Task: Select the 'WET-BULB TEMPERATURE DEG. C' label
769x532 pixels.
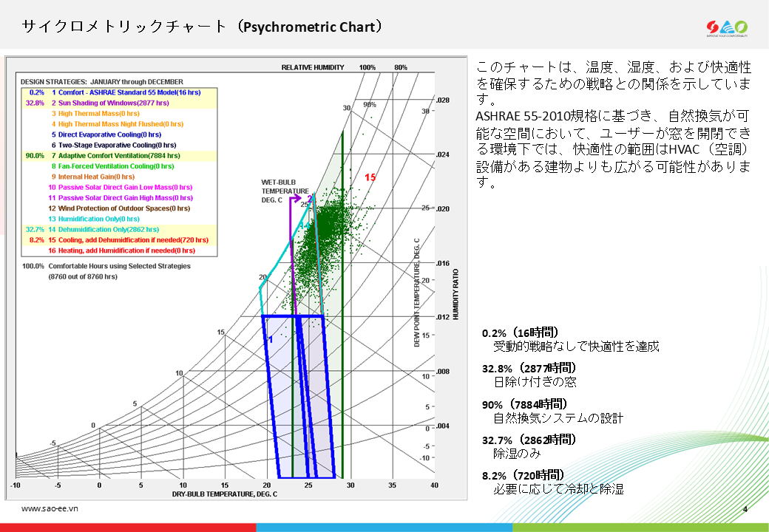Action: click(x=285, y=191)
